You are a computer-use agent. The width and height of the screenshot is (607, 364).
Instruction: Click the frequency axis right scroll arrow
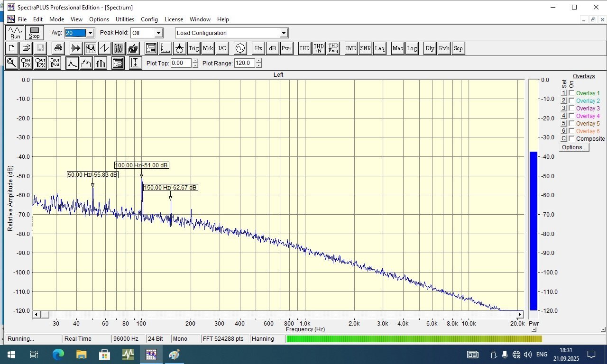(520, 314)
